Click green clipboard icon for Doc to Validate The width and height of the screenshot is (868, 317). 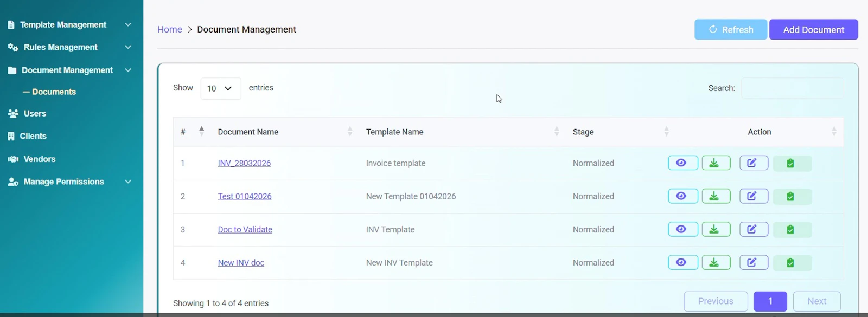click(x=791, y=230)
